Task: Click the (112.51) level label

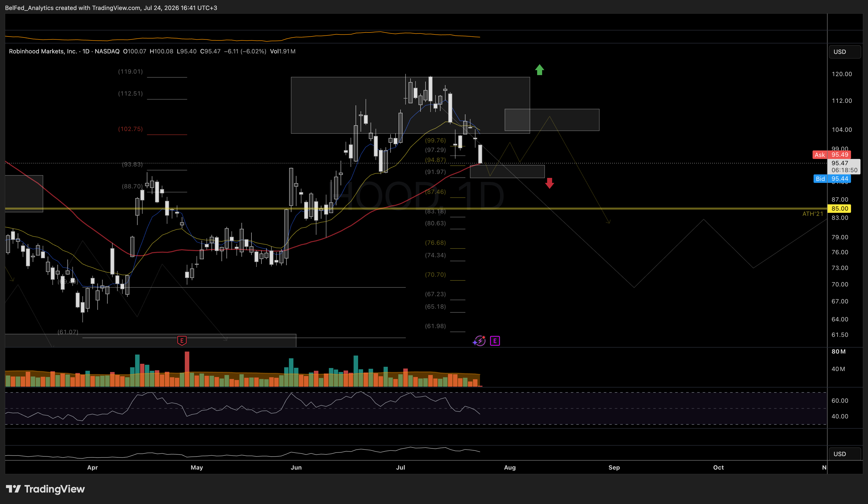Action: pyautogui.click(x=130, y=94)
